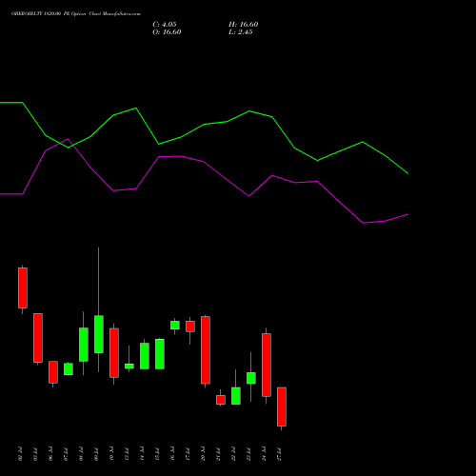Click the low value 'L: 2.45'

coord(241,32)
